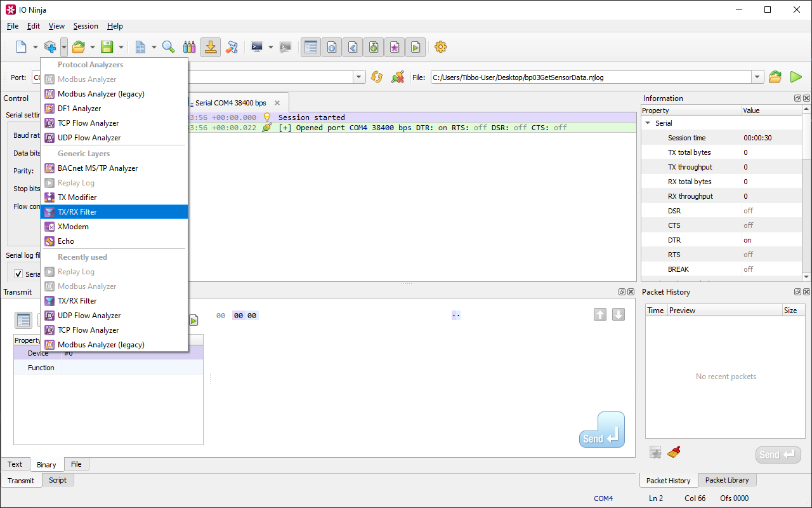Toggle the purple star panel button

(x=395, y=47)
